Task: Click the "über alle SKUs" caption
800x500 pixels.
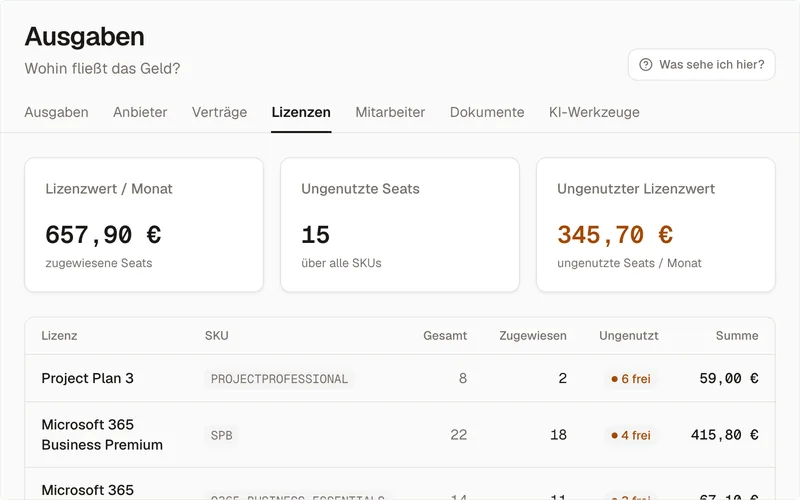Action: 341,263
